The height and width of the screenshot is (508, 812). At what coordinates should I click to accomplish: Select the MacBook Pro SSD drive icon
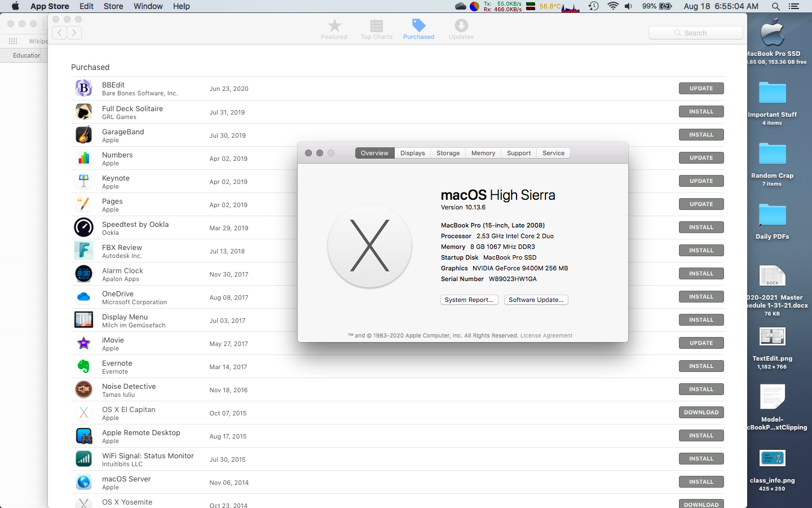(x=773, y=32)
